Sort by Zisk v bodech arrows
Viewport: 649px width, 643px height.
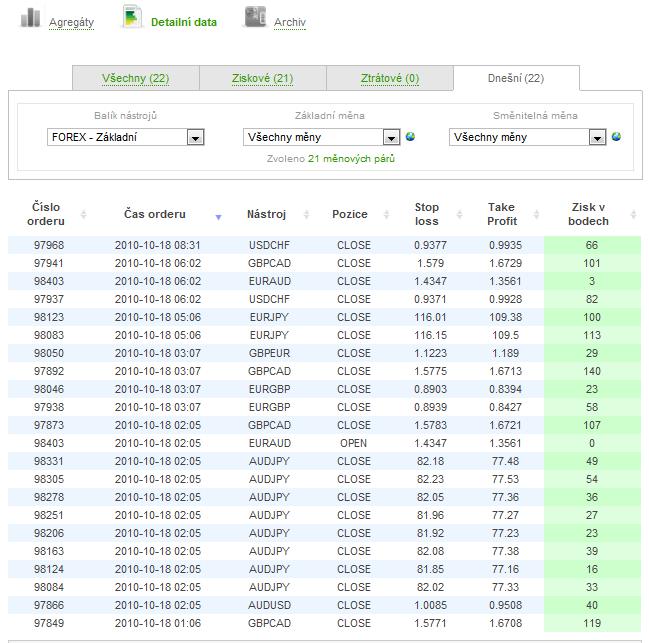tap(633, 214)
